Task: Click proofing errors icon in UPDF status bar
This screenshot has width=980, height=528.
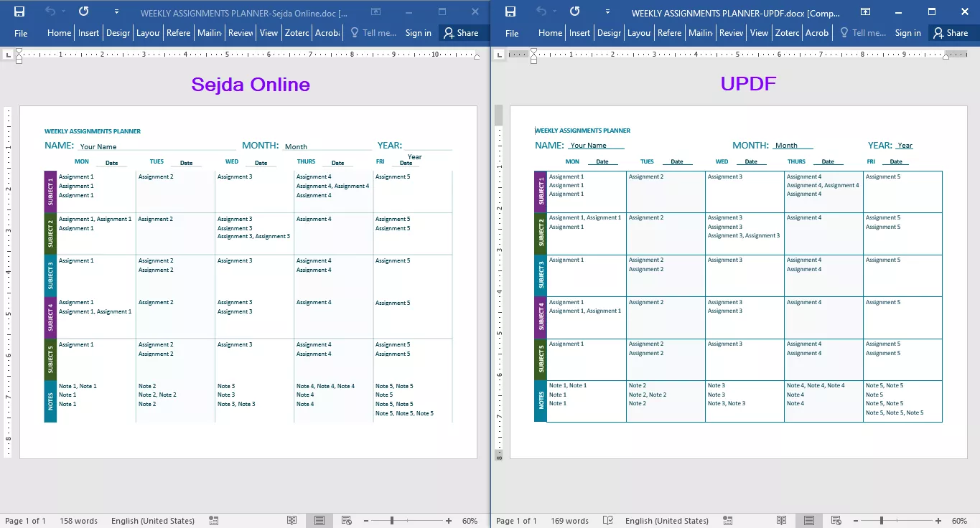Action: [x=608, y=521]
